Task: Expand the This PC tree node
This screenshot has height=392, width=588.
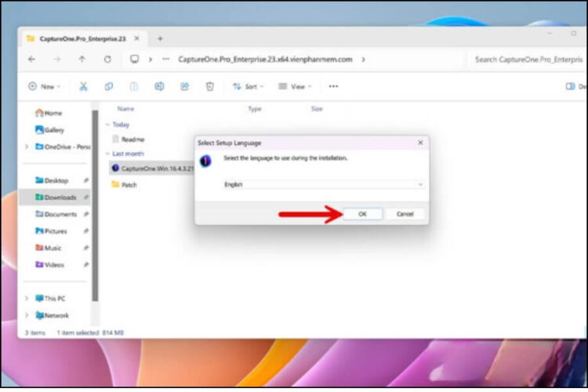Action: [x=27, y=298]
